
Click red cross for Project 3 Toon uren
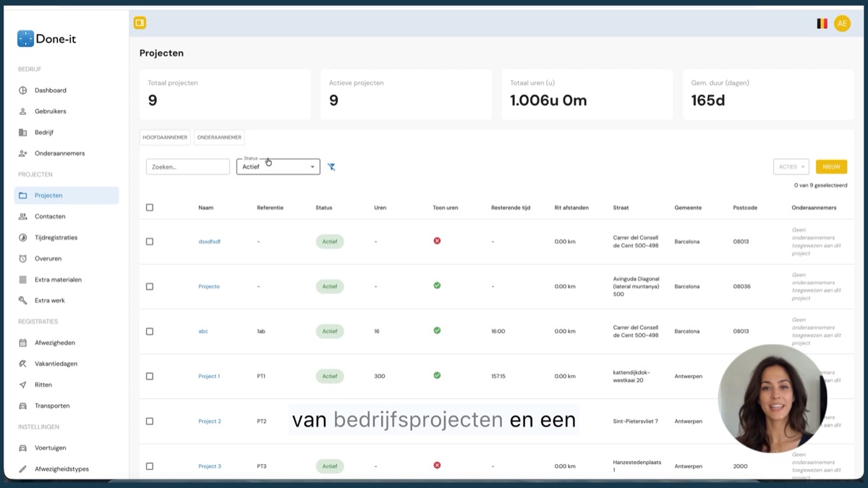437,465
